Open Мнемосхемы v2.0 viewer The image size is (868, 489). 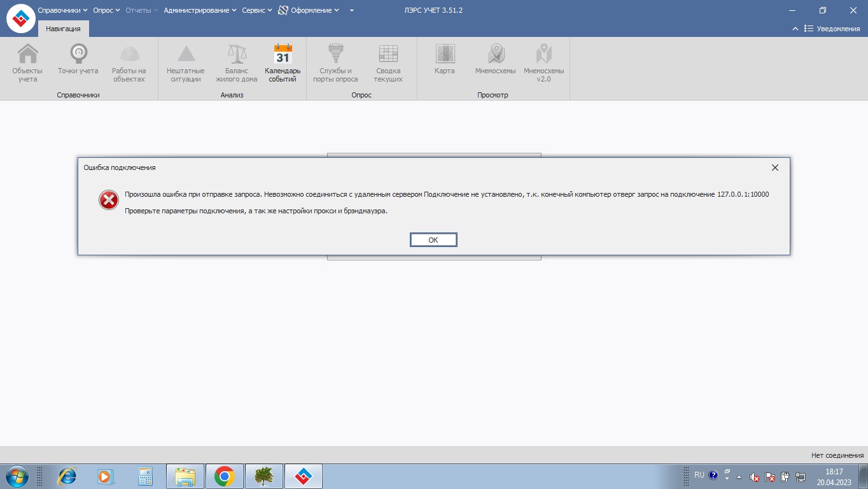[x=543, y=63]
